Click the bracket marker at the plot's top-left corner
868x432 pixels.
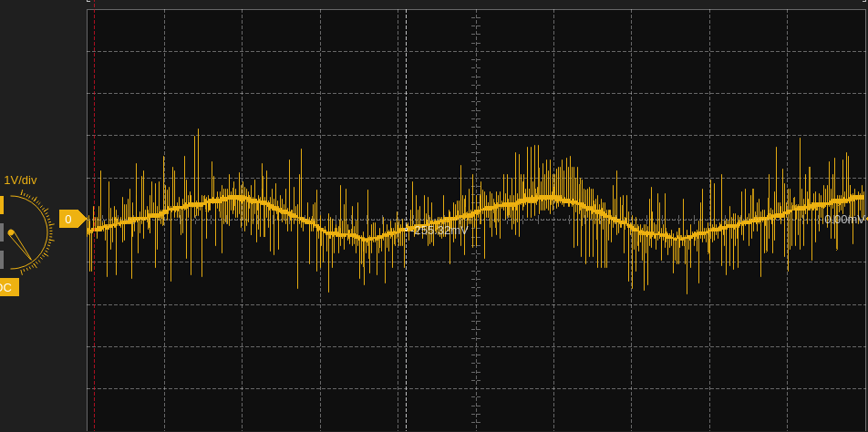tap(89, 2)
